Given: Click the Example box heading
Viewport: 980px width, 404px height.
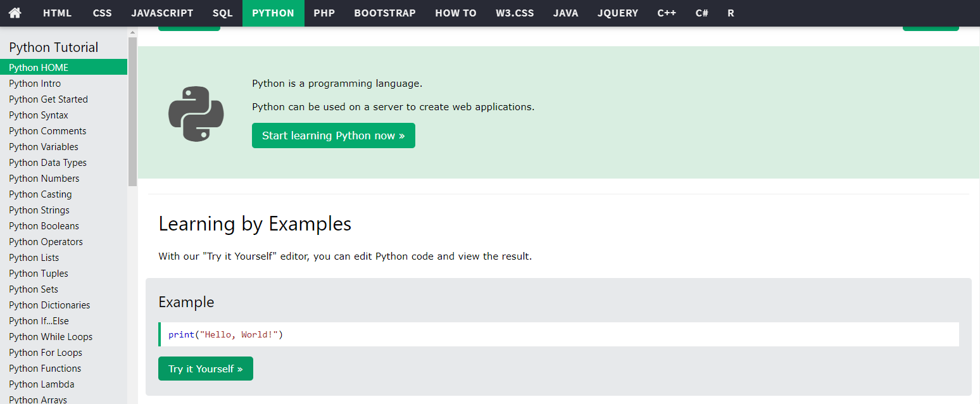Looking at the screenshot, I should [x=186, y=302].
